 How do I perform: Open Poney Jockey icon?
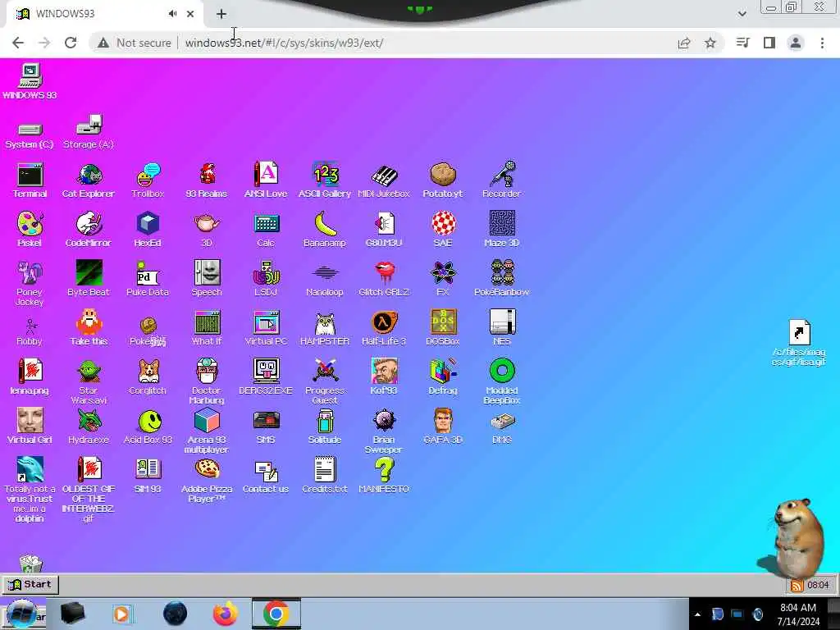click(x=30, y=273)
